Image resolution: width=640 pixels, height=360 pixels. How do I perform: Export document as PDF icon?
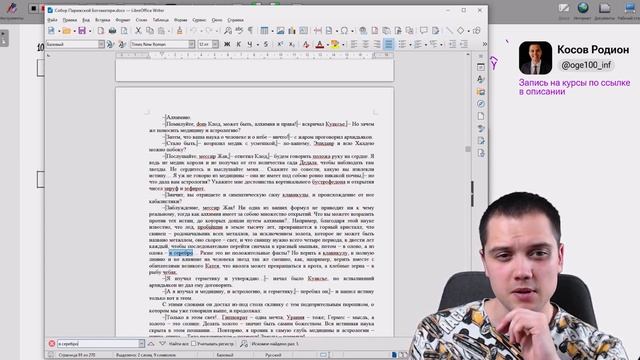101,31
